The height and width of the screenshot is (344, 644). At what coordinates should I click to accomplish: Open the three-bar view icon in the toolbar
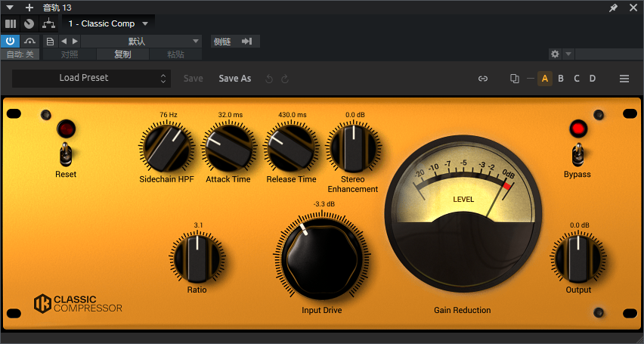[x=11, y=24]
